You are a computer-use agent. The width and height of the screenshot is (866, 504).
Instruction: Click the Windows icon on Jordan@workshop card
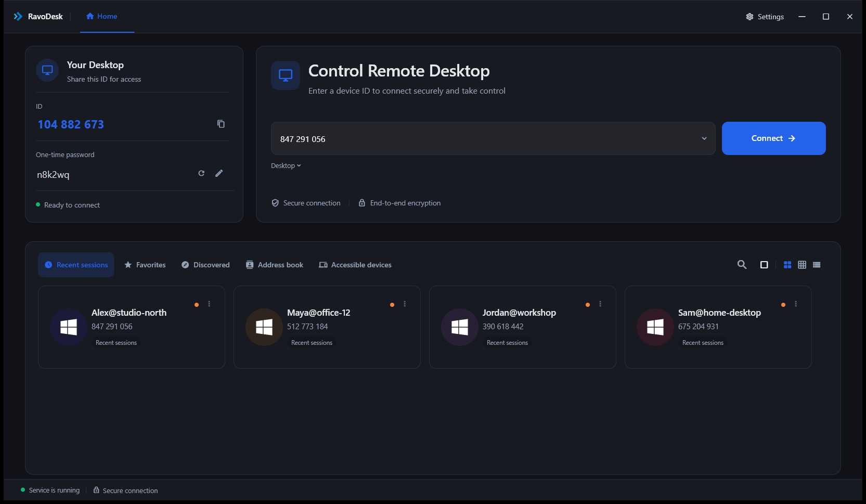point(460,327)
